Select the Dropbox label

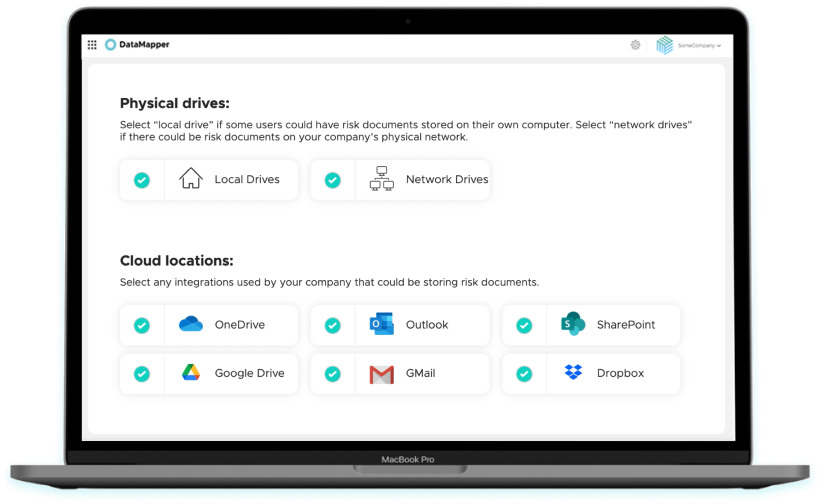click(620, 373)
